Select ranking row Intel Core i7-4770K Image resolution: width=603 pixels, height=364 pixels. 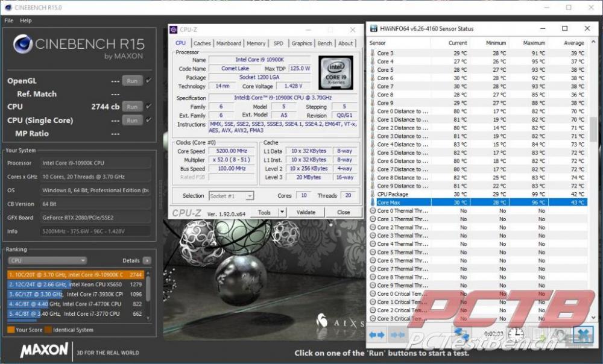[x=75, y=304]
